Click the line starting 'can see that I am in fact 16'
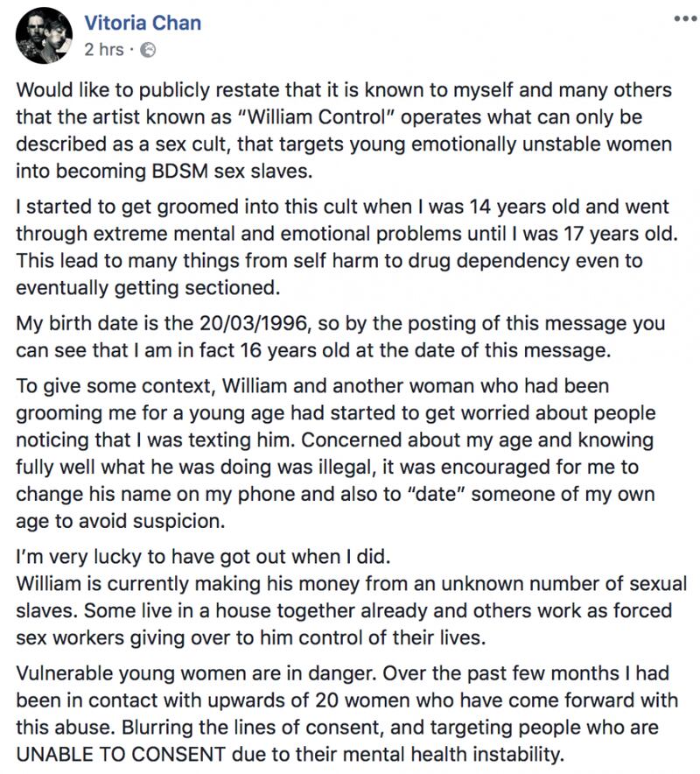Viewport: 700px width, 774px height. [313, 350]
